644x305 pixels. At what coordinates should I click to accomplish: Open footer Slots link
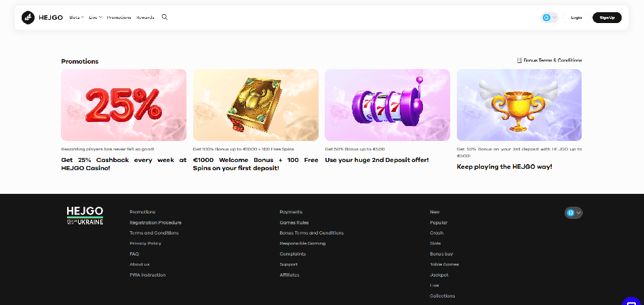click(435, 243)
